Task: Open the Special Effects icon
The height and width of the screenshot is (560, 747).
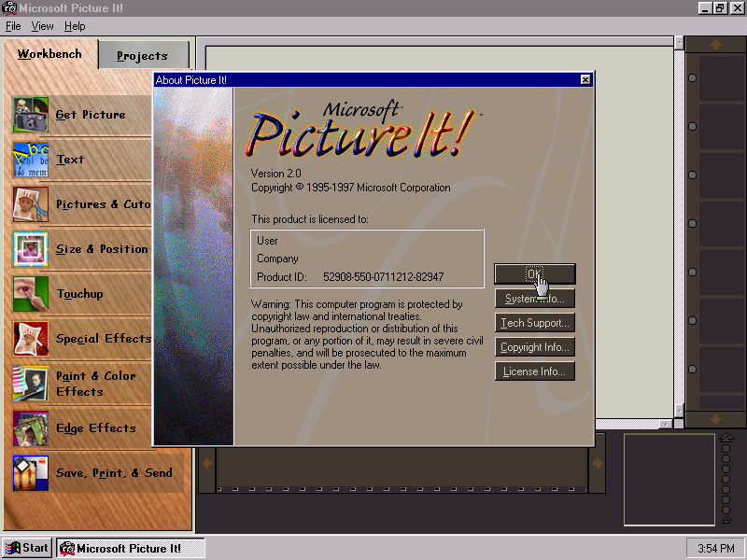Action: (x=31, y=339)
